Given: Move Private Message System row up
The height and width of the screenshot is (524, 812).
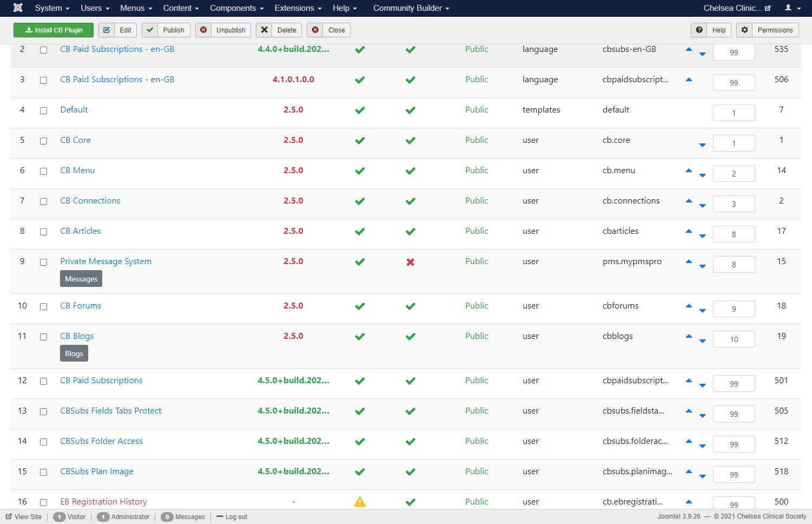Looking at the screenshot, I should click(x=689, y=261).
